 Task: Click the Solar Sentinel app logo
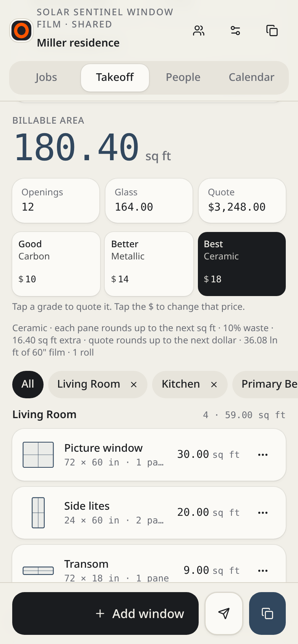pyautogui.click(x=21, y=31)
